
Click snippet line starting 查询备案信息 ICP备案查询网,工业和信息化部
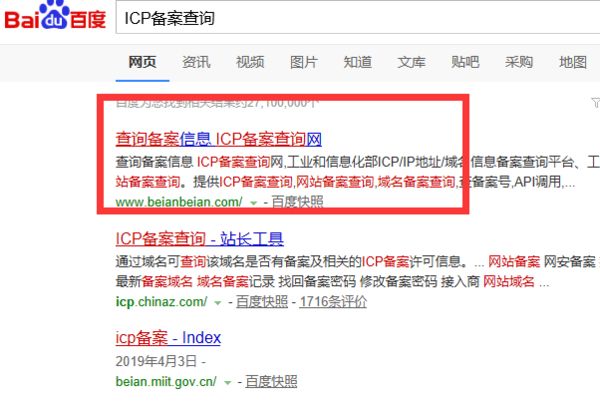pyautogui.click(x=358, y=162)
